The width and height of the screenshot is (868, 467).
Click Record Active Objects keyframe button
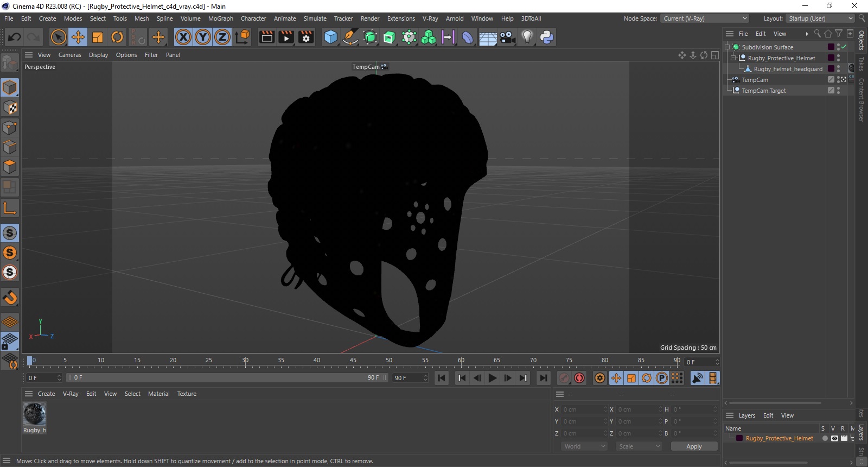point(564,378)
